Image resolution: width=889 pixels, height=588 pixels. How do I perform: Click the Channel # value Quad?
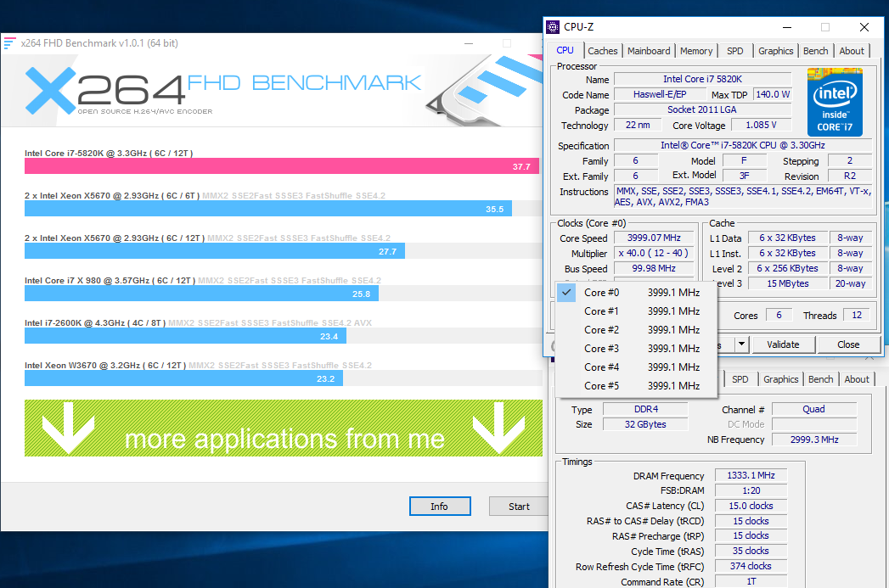tap(813, 409)
